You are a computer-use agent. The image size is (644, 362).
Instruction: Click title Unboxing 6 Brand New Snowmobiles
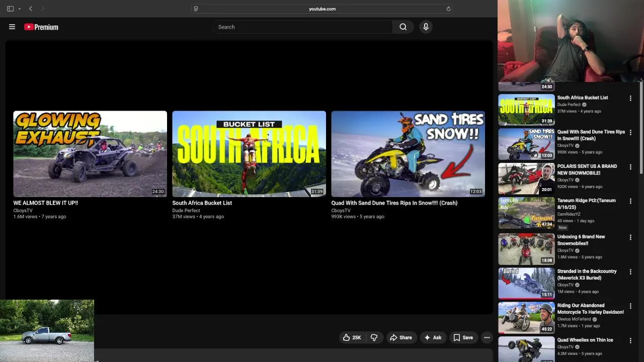pos(581,240)
